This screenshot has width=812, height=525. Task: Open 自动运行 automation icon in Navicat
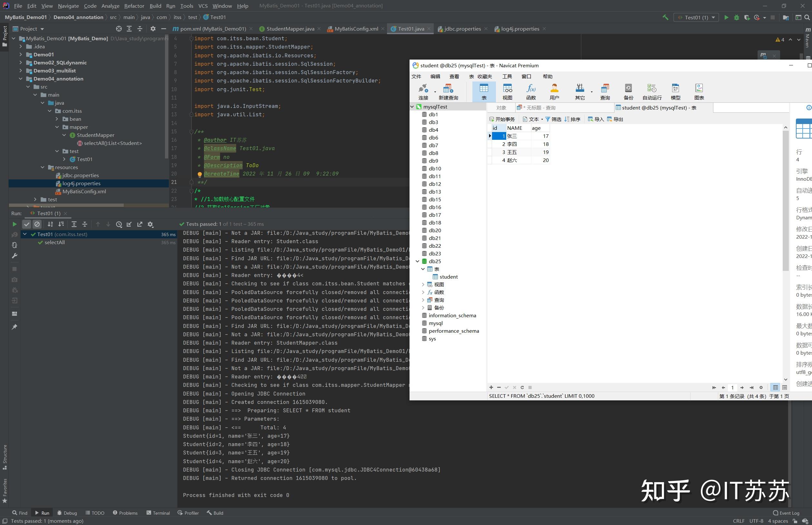[652, 92]
